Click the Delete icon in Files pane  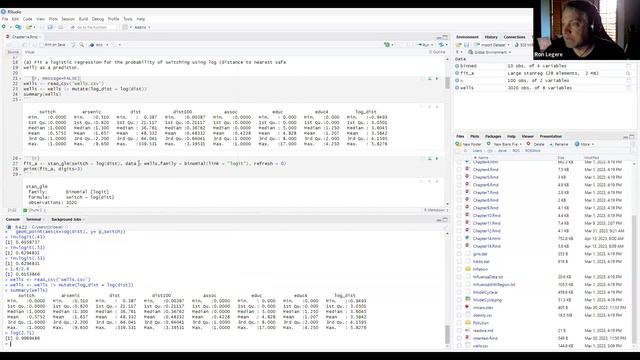pyautogui.click(x=529, y=144)
